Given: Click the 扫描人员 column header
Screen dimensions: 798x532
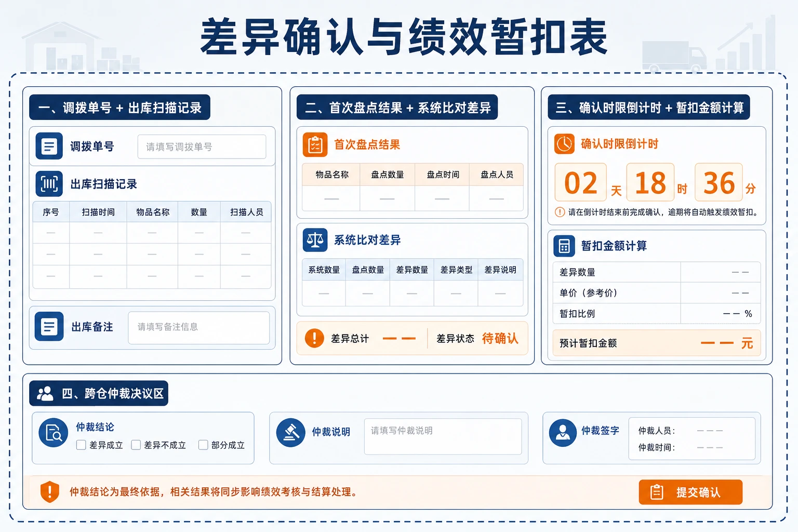Looking at the screenshot, I should [x=246, y=212].
